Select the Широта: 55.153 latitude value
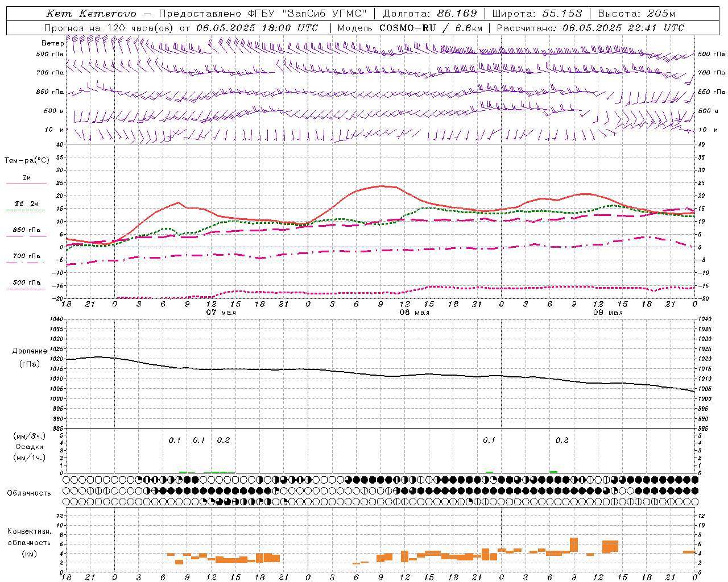Viewport: 728px width, 582px height. coord(537,14)
